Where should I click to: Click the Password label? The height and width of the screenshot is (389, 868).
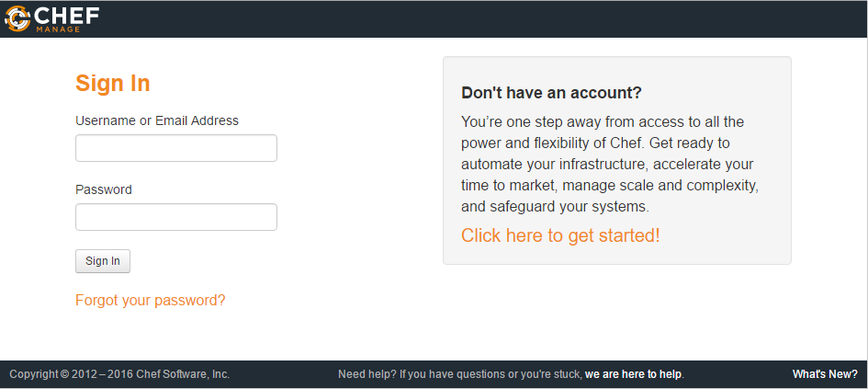click(103, 189)
